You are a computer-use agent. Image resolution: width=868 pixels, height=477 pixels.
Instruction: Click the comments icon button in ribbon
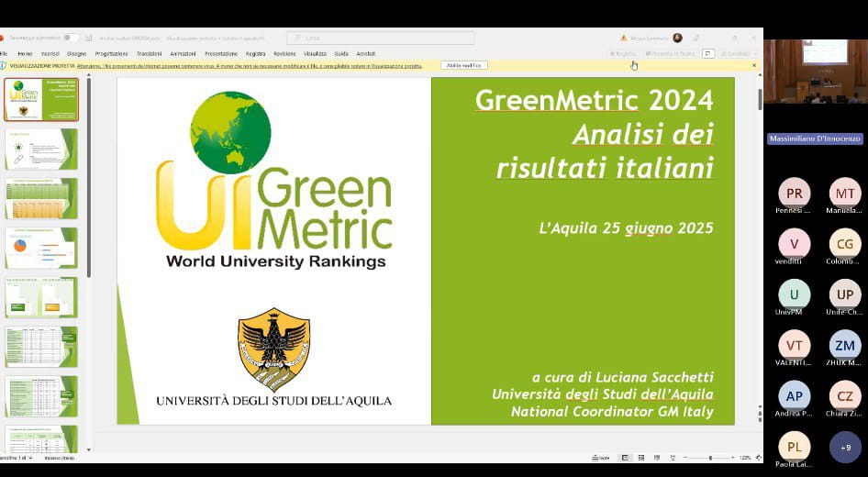tap(707, 54)
